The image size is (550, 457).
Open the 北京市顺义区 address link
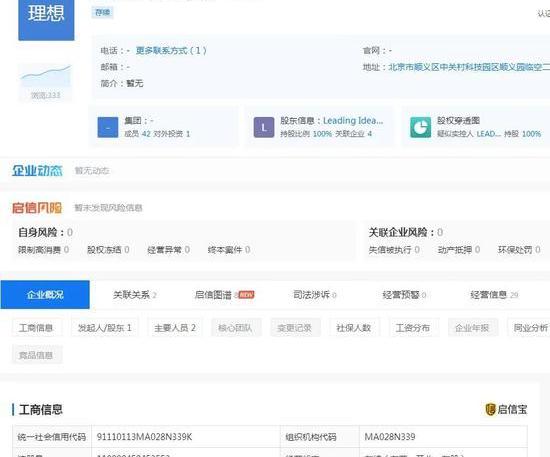469,67
